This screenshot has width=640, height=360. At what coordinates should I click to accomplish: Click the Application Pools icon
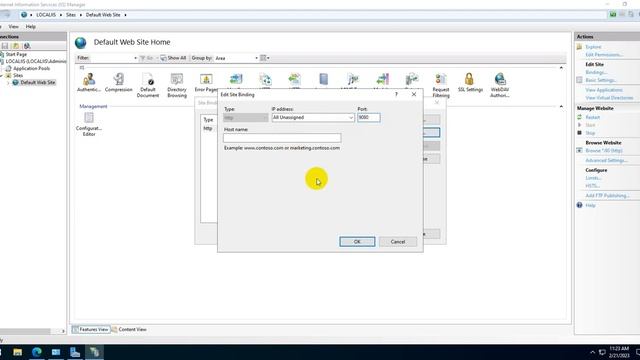pyautogui.click(x=8, y=69)
